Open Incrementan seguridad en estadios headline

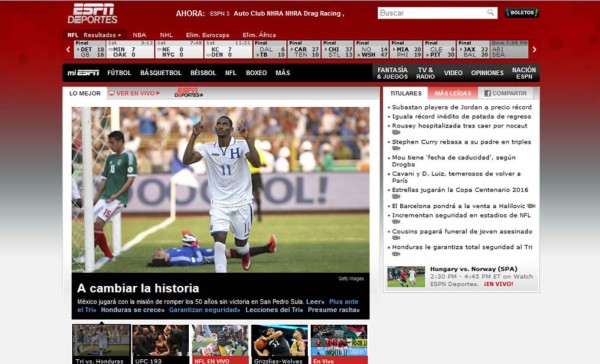[x=461, y=215]
